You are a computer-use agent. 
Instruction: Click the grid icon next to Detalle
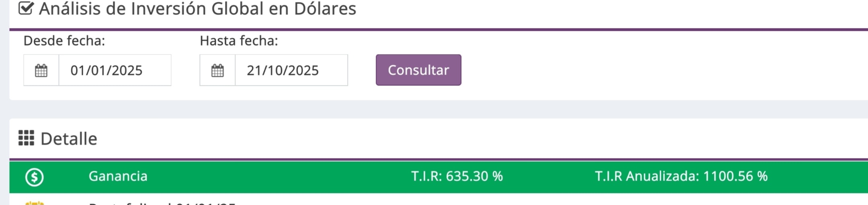coord(27,138)
